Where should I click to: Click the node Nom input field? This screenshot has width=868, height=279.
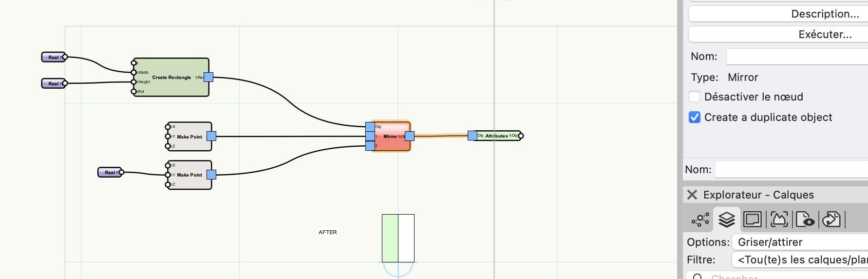coord(797,57)
